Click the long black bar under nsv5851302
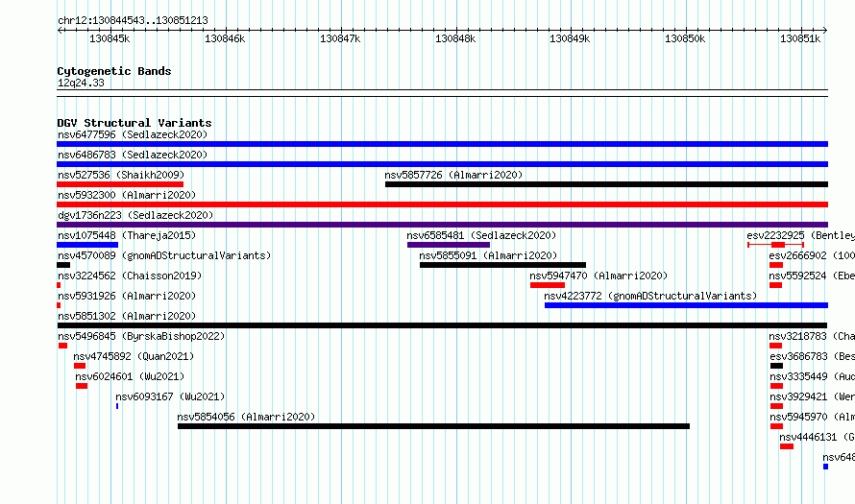 click(x=442, y=325)
